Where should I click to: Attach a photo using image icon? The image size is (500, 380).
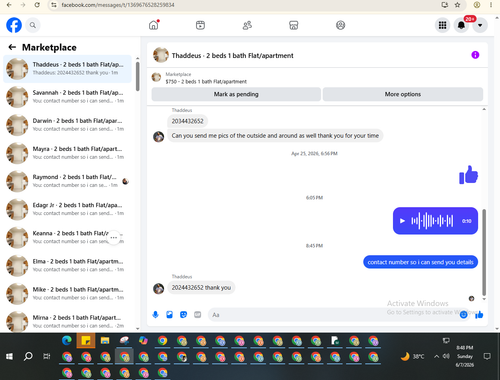tap(169, 315)
